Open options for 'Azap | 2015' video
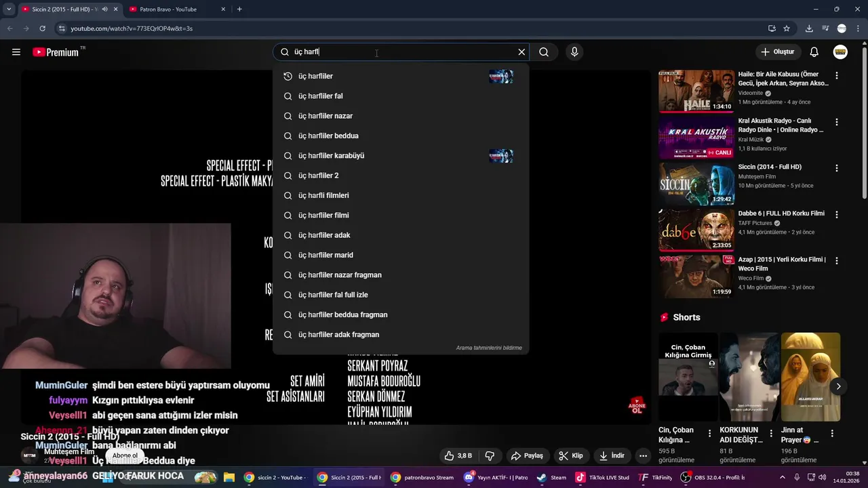Screen dimensions: 868x488 click(837, 261)
